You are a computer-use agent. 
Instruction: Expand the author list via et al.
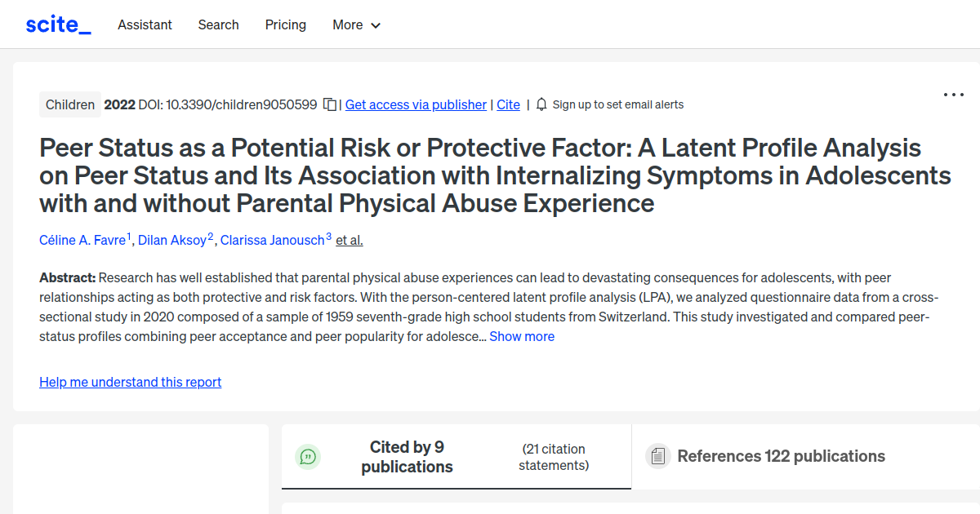tap(349, 240)
